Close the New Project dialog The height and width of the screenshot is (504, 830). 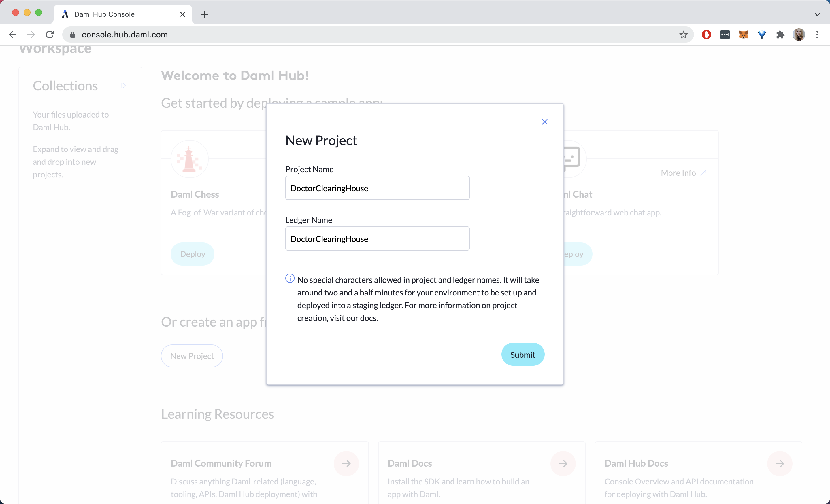point(544,122)
